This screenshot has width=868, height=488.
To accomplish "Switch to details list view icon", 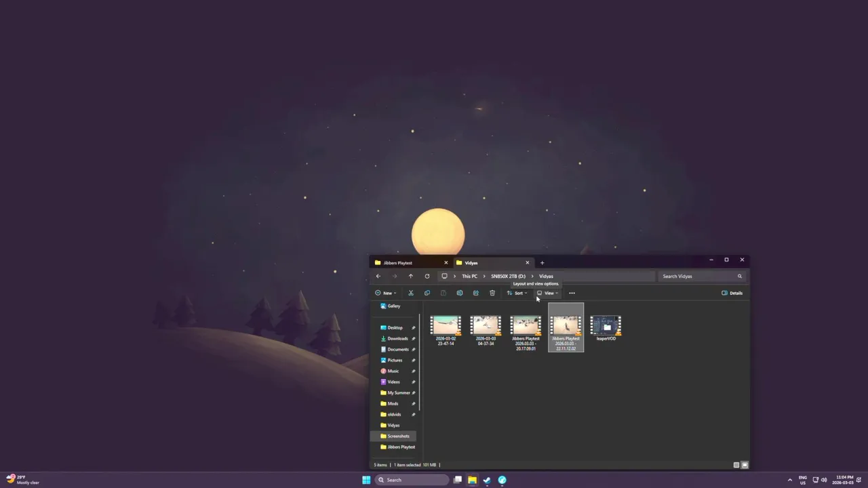I will 736,465.
